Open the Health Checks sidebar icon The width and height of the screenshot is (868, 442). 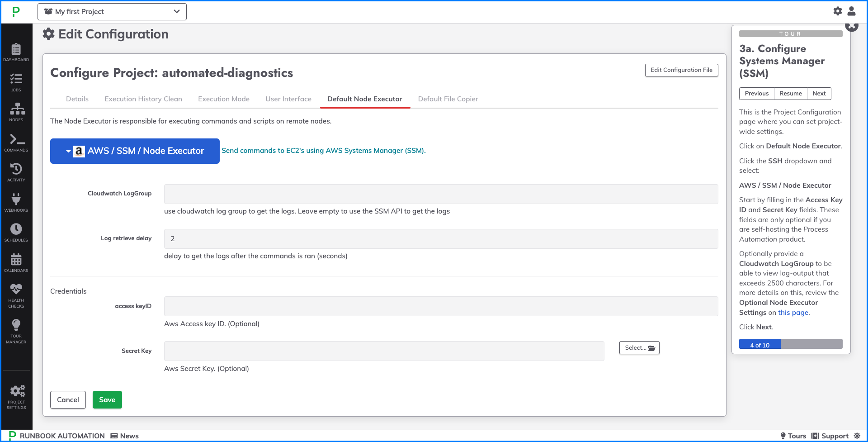coord(16,296)
